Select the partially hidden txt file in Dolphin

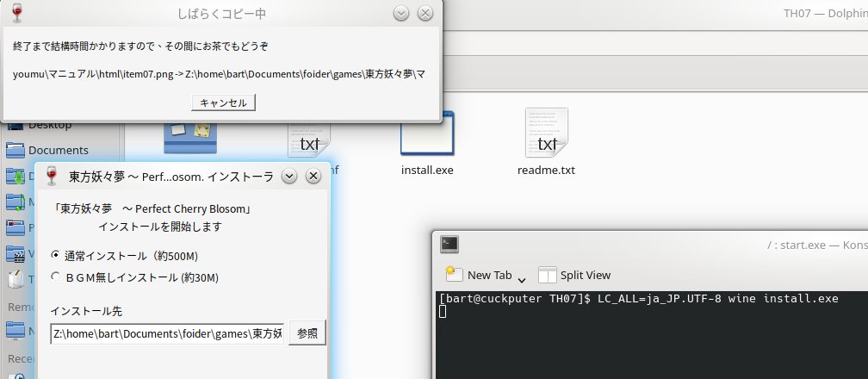click(309, 140)
